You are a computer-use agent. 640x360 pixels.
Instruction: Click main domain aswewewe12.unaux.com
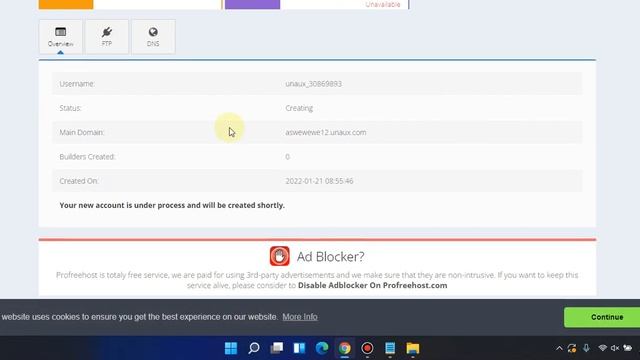(326, 132)
